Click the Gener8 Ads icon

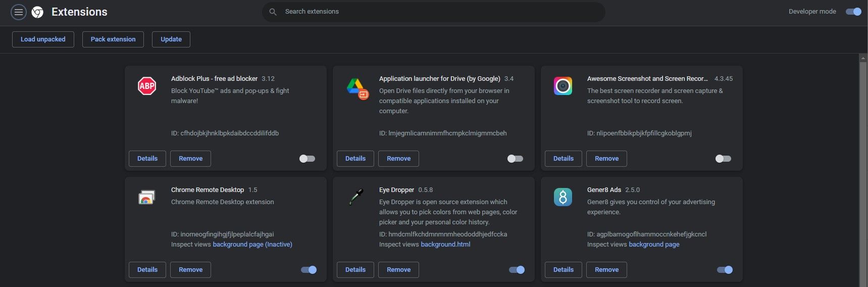click(x=563, y=197)
